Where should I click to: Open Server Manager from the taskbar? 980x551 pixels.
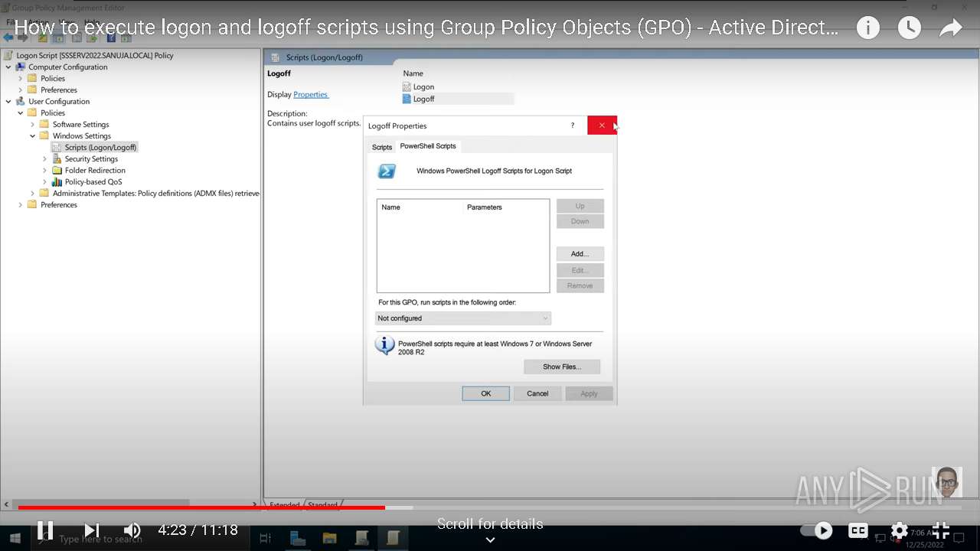click(x=298, y=539)
